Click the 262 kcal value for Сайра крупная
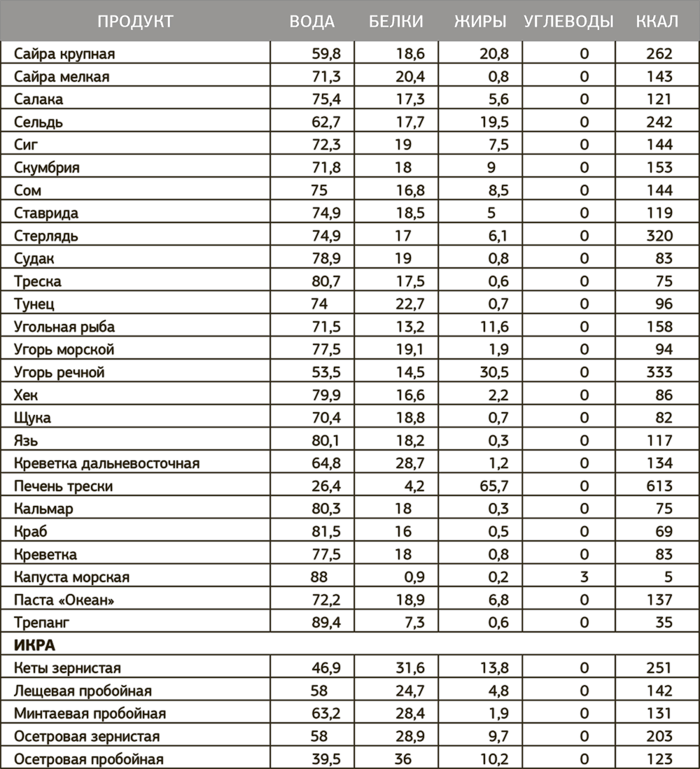 coord(659,54)
